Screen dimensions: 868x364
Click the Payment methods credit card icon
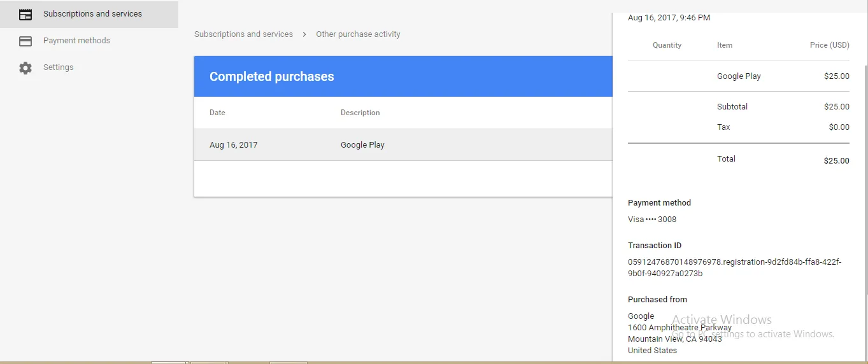(x=25, y=41)
